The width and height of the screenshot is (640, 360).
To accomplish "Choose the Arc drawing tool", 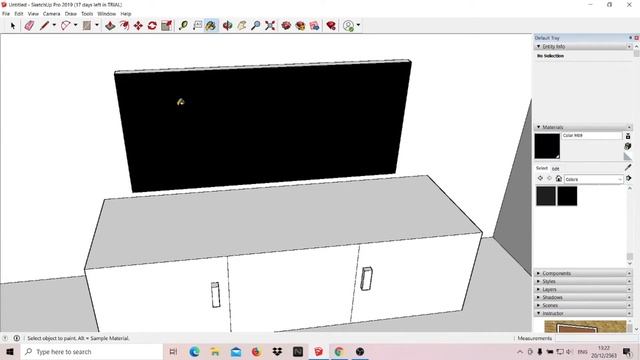I will point(65,26).
